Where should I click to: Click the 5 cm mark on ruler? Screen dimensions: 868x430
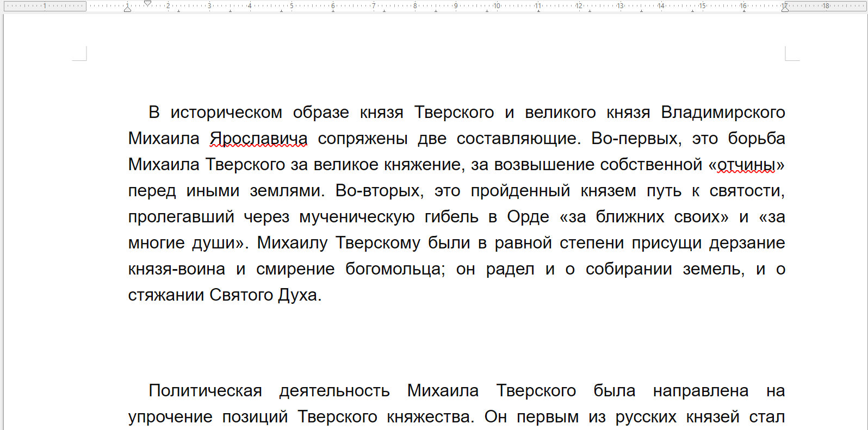point(292,6)
